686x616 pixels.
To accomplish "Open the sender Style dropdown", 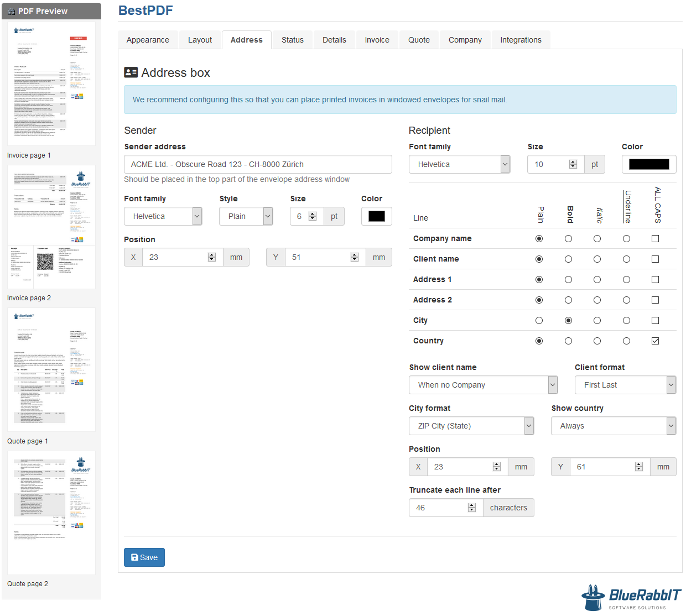I will (x=246, y=216).
